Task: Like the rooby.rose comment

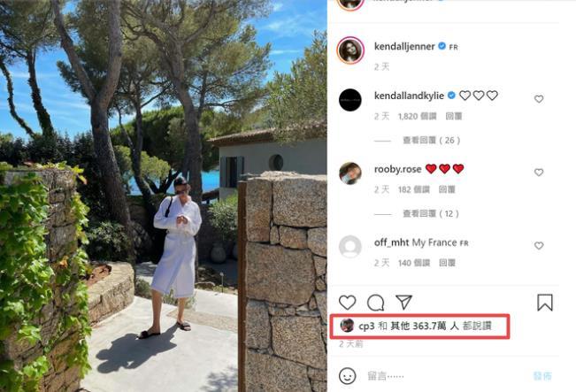Action: (x=539, y=173)
